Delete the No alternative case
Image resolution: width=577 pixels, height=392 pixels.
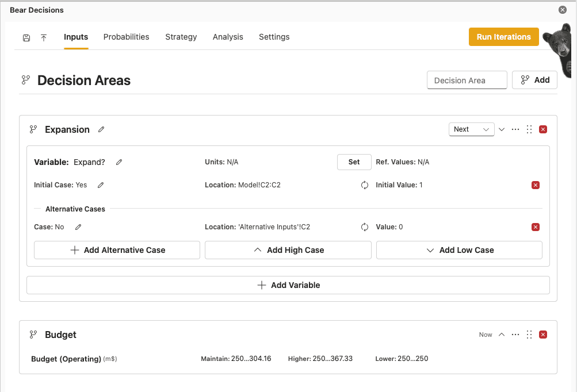tap(536, 227)
